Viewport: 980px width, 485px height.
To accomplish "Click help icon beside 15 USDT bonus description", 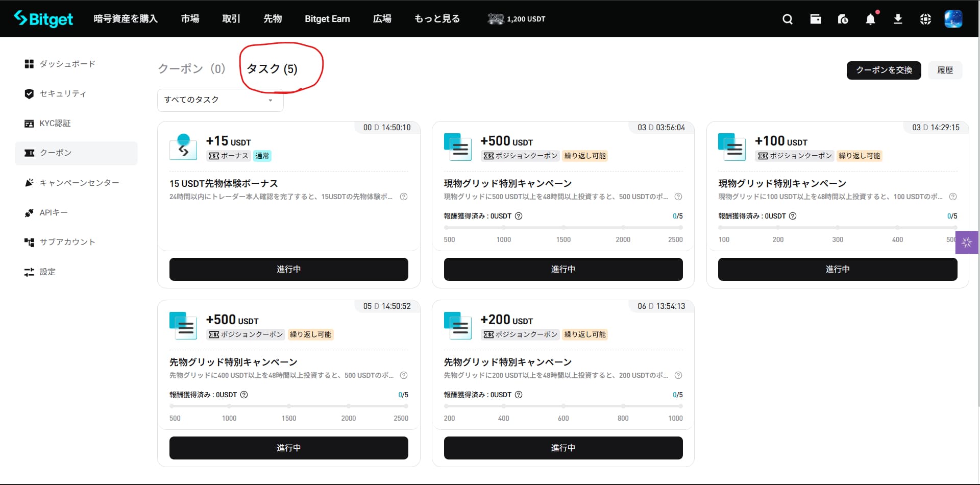I will point(404,197).
